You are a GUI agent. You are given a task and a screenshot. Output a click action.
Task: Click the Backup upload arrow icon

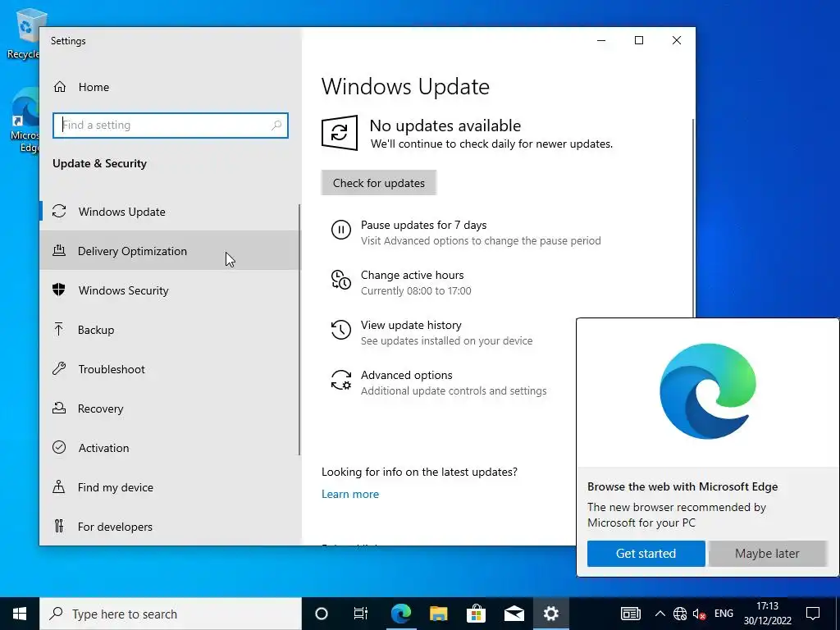tap(59, 329)
